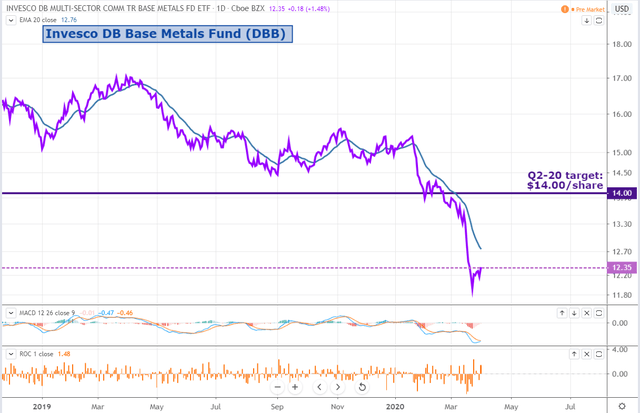Click the 4.00 label on ROC axis
The width and height of the screenshot is (640, 413).
pos(620,350)
